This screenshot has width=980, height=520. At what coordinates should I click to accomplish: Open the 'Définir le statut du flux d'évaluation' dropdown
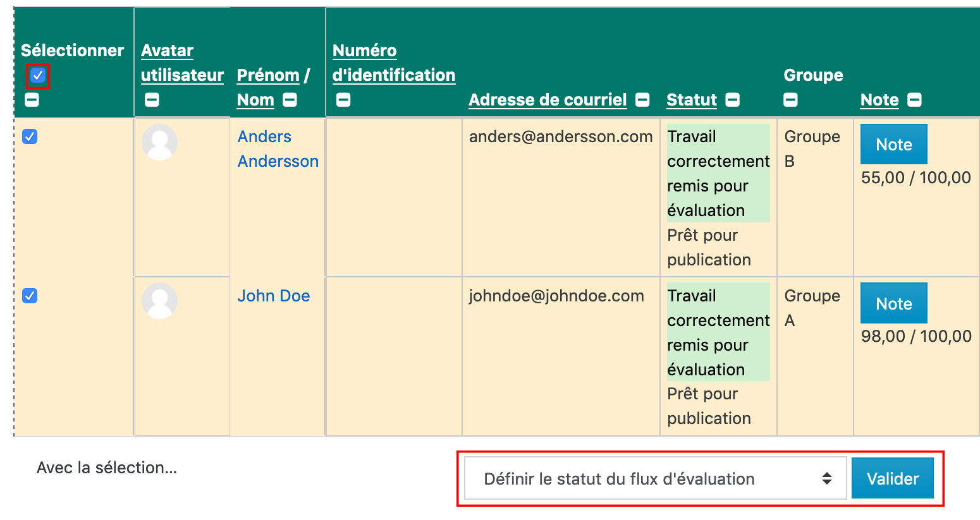click(655, 479)
